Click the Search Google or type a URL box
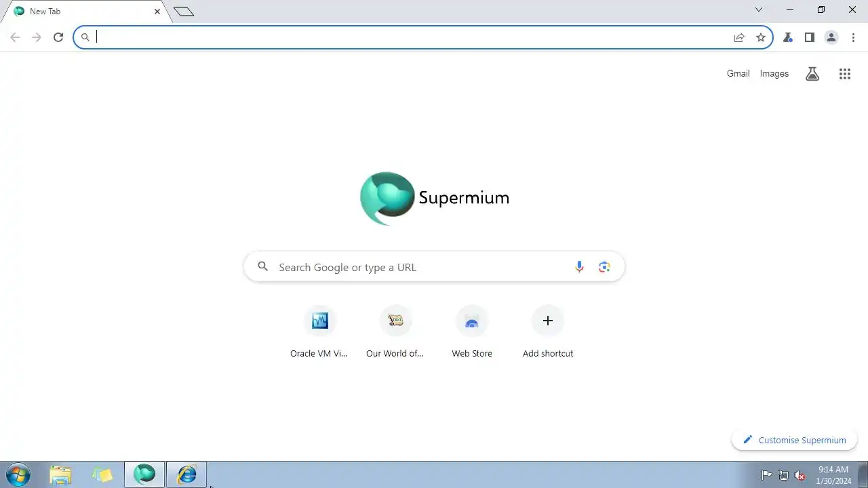Viewport: 868px width, 488px height. [434, 267]
